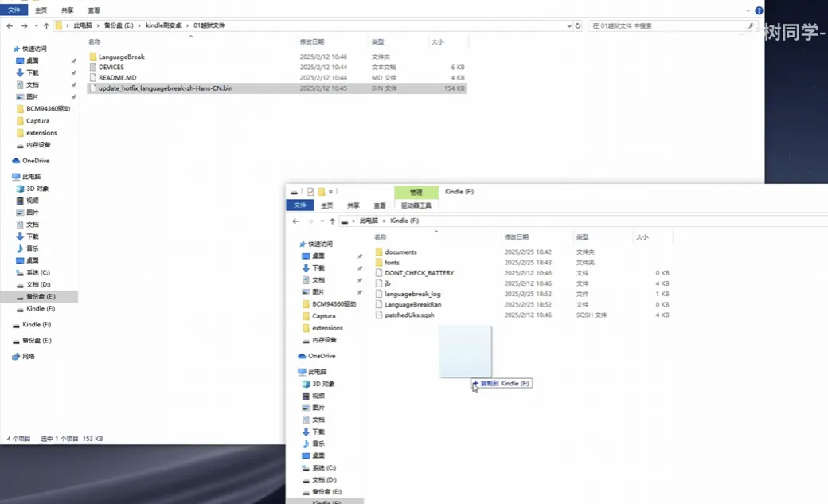Image resolution: width=828 pixels, height=504 pixels.
Task: Select the README.MD file
Action: (x=117, y=78)
